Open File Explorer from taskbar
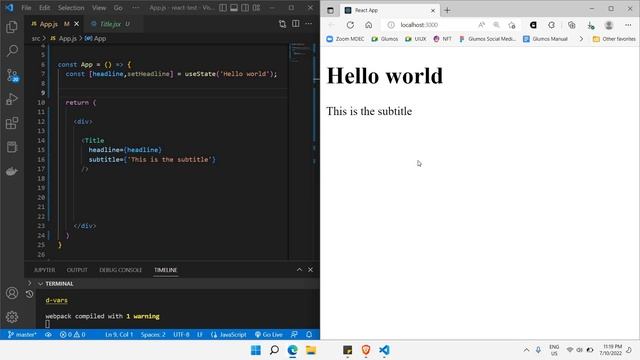640x360 pixels. [x=311, y=350]
